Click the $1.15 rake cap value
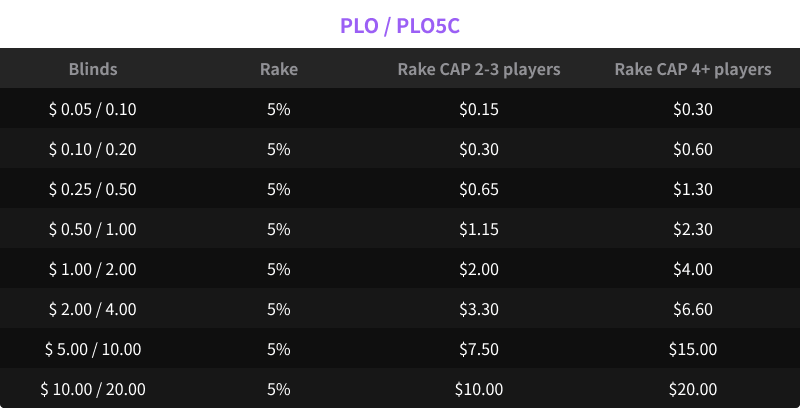 478,229
